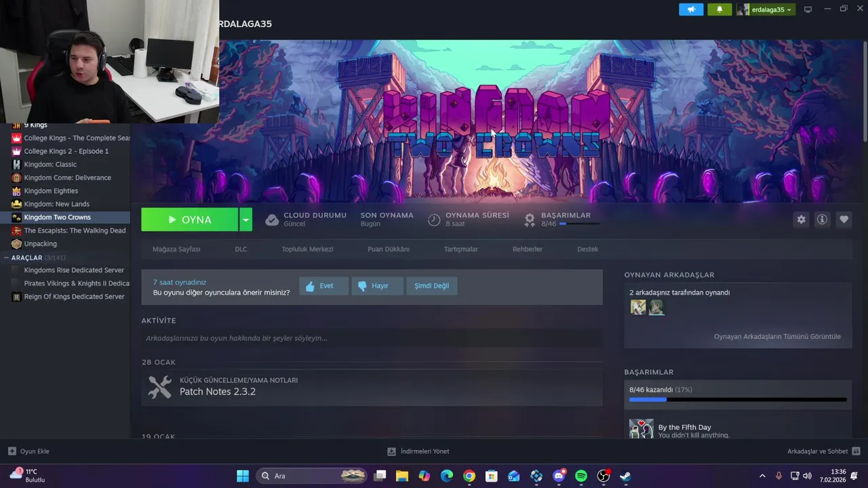Show hidden system tray icons chevron
The width and height of the screenshot is (868, 488).
point(762,476)
